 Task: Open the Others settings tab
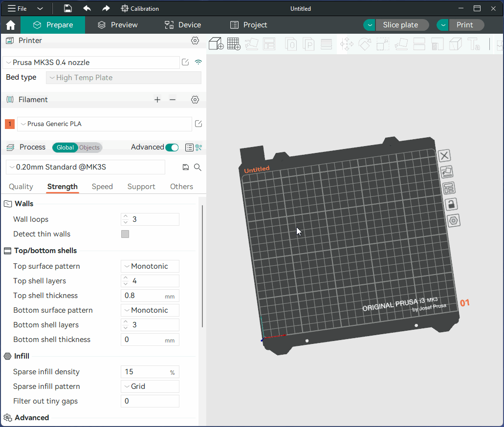(x=182, y=186)
